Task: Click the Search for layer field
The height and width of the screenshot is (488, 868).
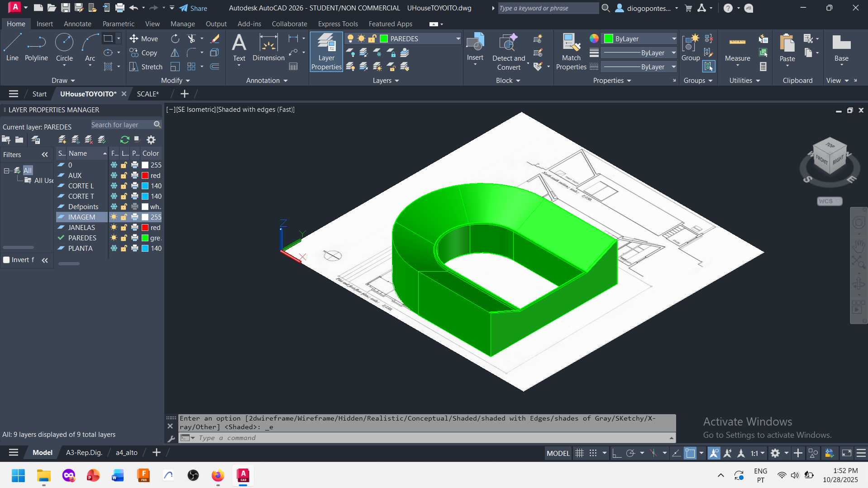Action: (x=121, y=125)
